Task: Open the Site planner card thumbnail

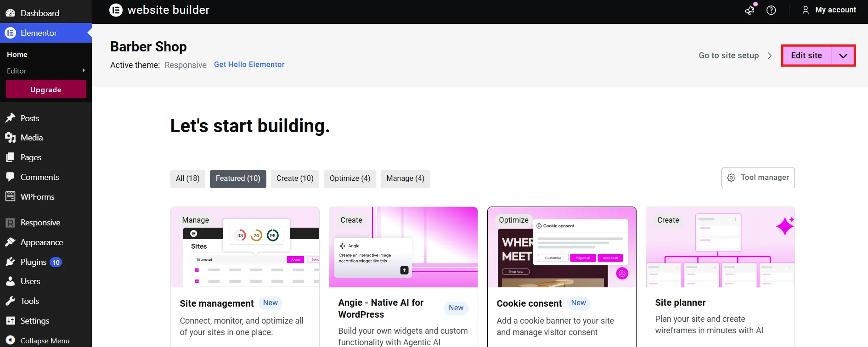Action: (720, 247)
